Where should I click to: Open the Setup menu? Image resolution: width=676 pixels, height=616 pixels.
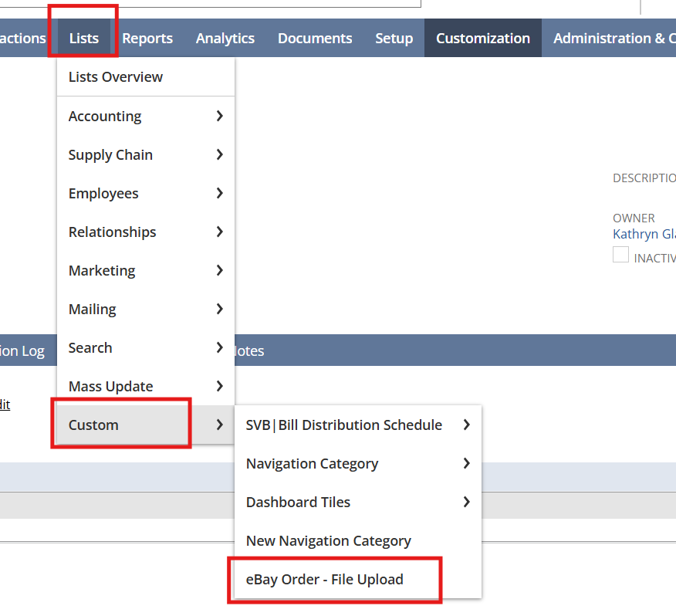coord(394,38)
